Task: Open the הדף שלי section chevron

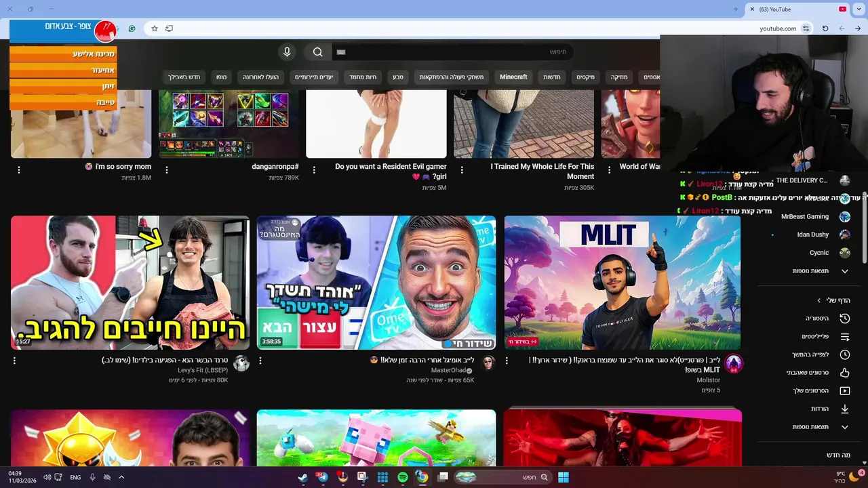Action: (x=819, y=300)
